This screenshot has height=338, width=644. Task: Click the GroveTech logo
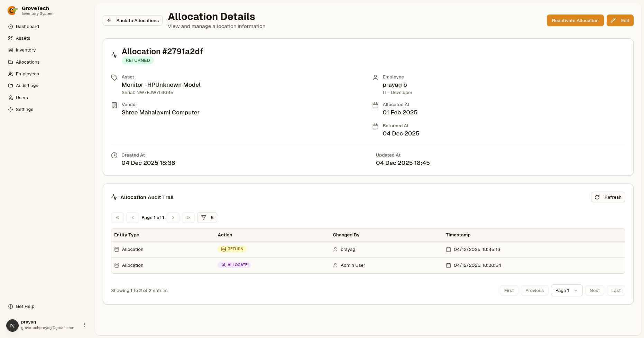click(x=12, y=10)
